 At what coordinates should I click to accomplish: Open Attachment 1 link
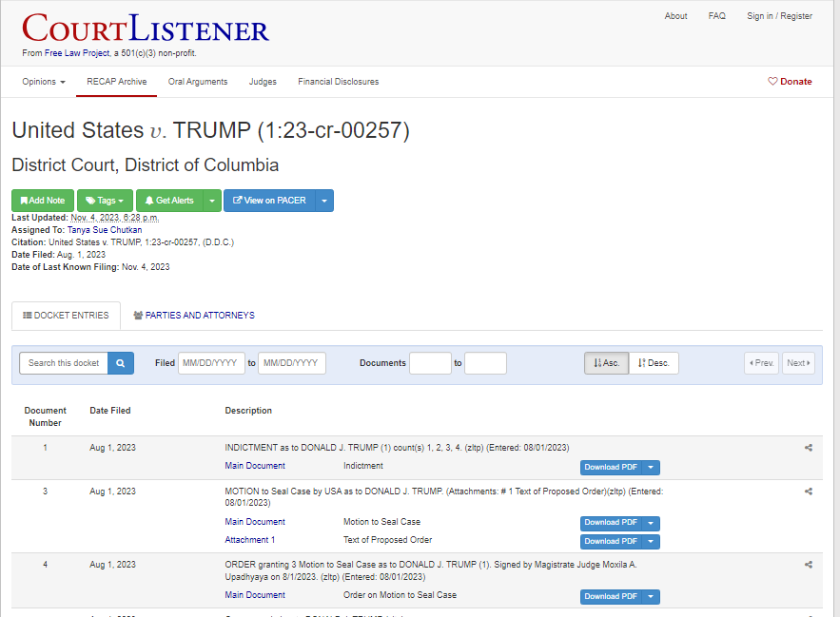click(249, 540)
